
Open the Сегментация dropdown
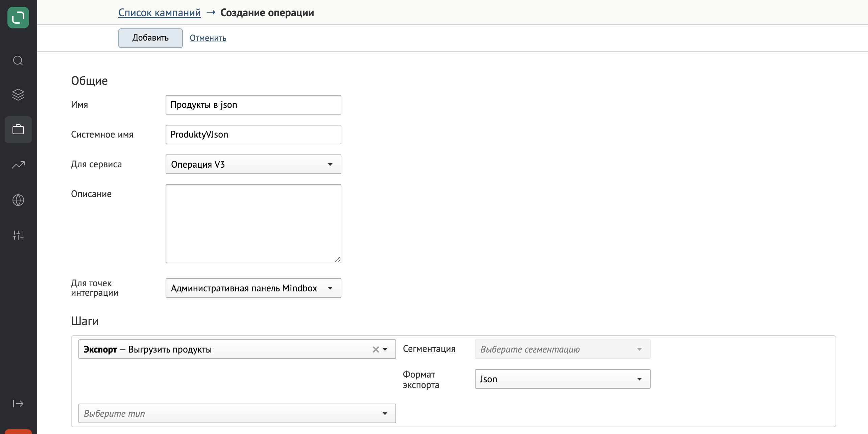[x=563, y=349]
